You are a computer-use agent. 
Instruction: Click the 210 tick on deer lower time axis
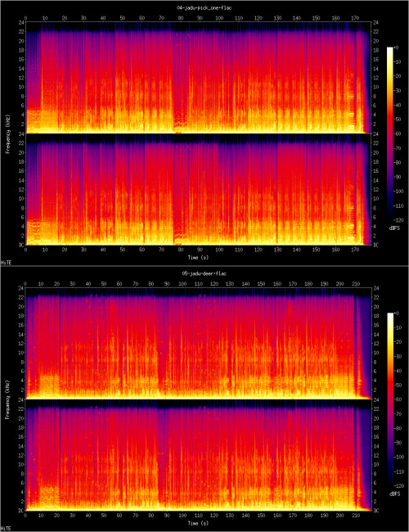pyautogui.click(x=355, y=516)
